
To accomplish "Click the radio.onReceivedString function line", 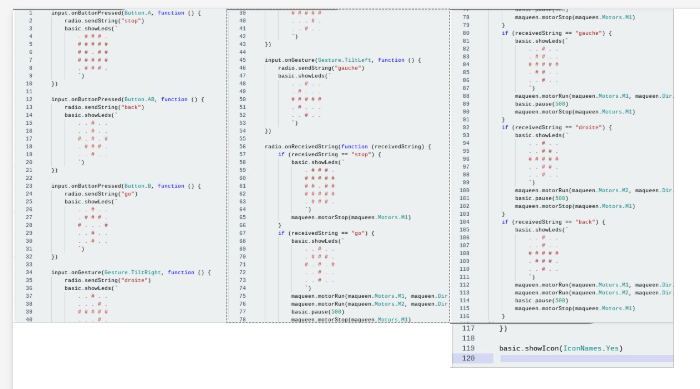I will pyautogui.click(x=348, y=146).
